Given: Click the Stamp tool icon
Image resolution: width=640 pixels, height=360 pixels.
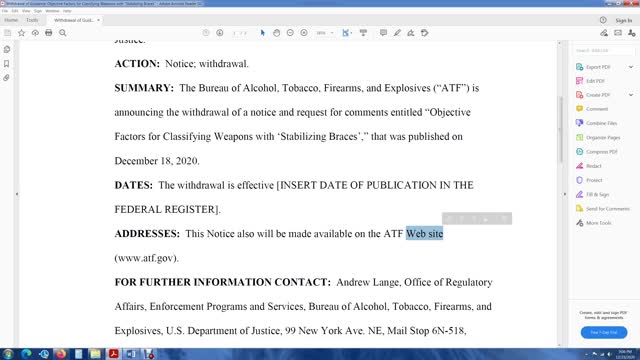Looking at the screenshot, I should tap(424, 33).
